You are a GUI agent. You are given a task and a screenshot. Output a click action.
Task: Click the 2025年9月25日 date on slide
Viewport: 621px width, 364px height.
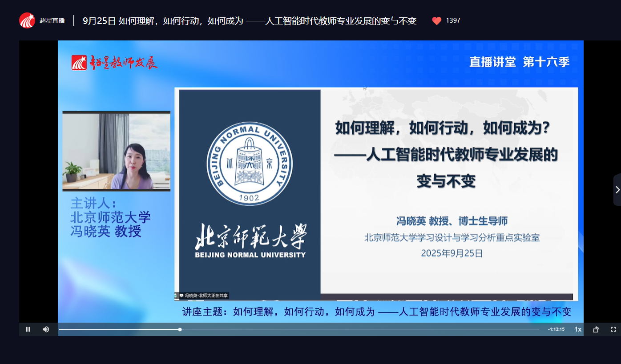[452, 253]
